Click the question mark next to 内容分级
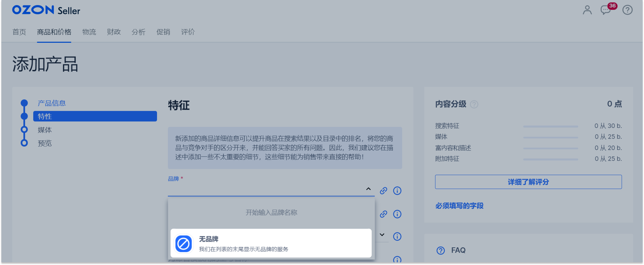 click(474, 104)
